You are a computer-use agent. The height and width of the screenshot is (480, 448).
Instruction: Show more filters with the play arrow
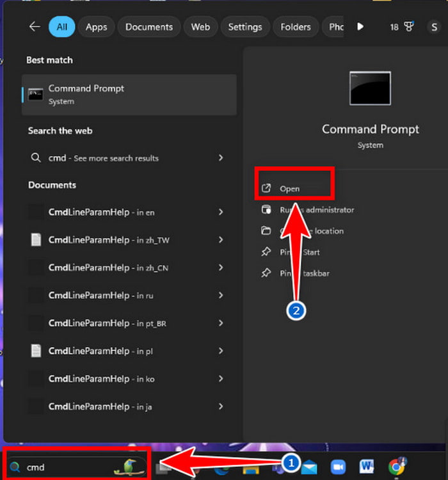pyautogui.click(x=360, y=27)
